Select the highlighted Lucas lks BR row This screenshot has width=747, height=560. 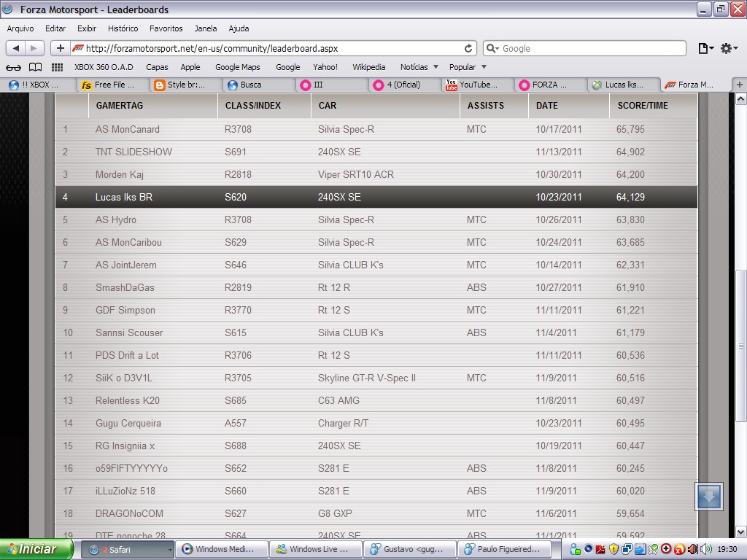tap(376, 197)
